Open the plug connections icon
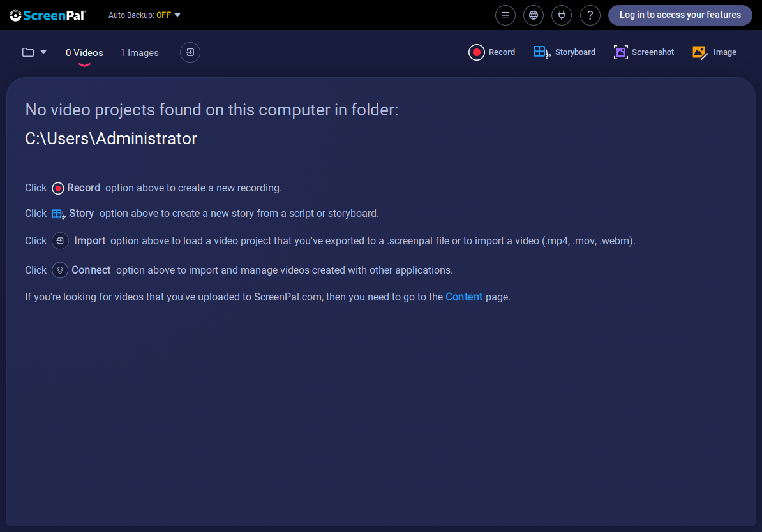 coord(562,15)
